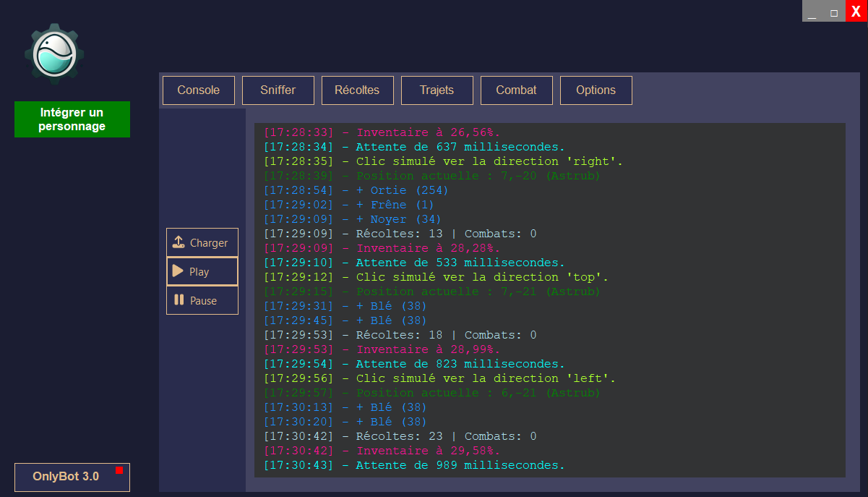Go to the Trajets tab
868x497 pixels.
pos(437,90)
